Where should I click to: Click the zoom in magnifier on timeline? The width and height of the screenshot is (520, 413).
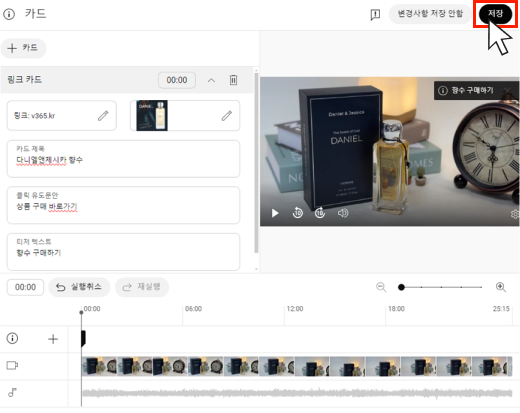click(501, 287)
